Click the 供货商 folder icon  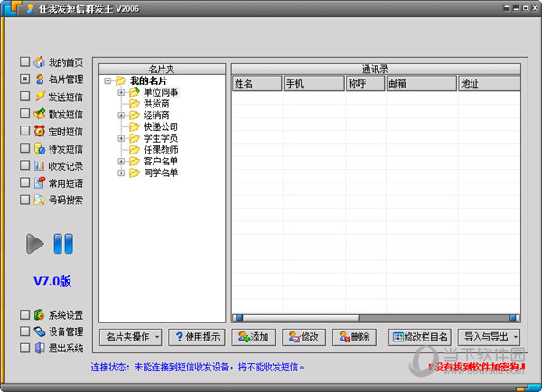tap(134, 104)
